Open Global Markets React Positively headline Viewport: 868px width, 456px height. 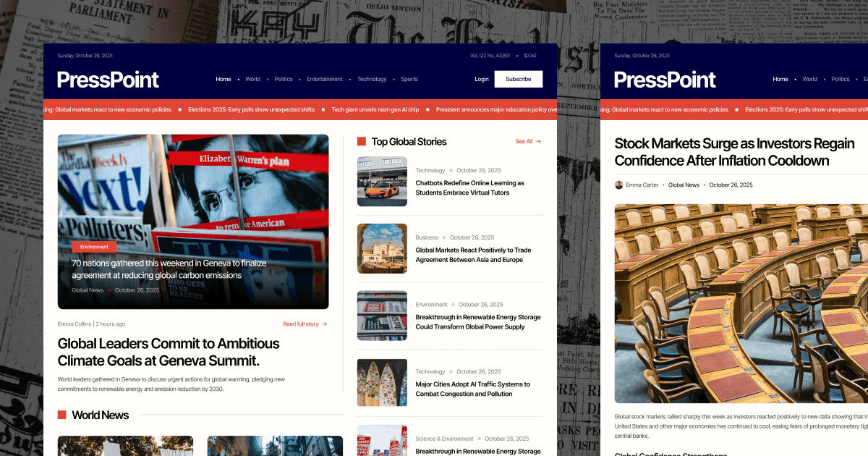(473, 255)
